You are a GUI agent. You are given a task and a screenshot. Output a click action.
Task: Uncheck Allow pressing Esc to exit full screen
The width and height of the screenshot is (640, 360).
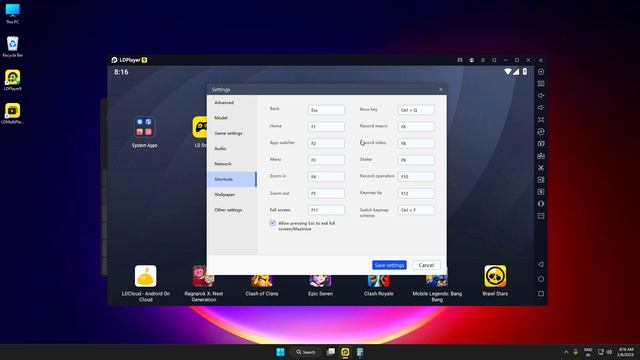(x=273, y=223)
